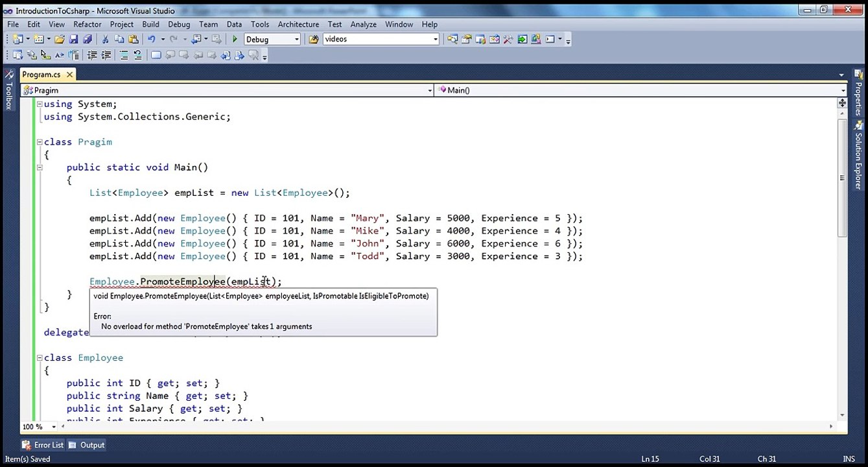This screenshot has width=868, height=467.
Task: Collapse the Main() method outline
Action: (40, 167)
